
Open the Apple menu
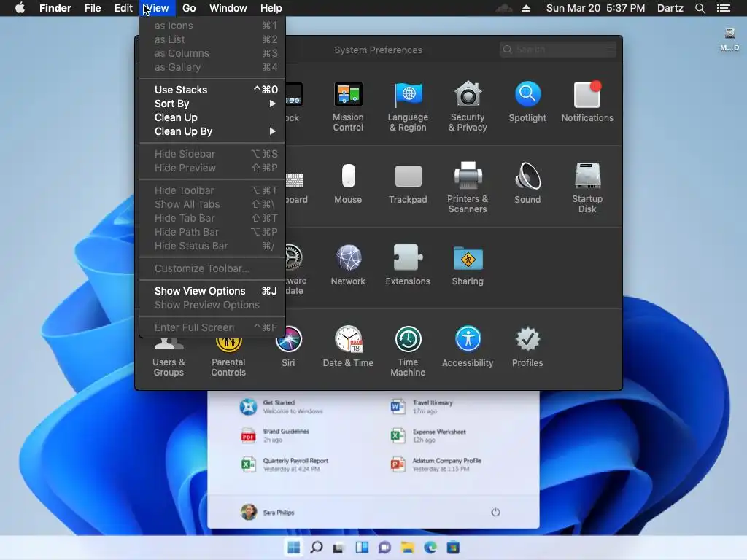coord(20,8)
